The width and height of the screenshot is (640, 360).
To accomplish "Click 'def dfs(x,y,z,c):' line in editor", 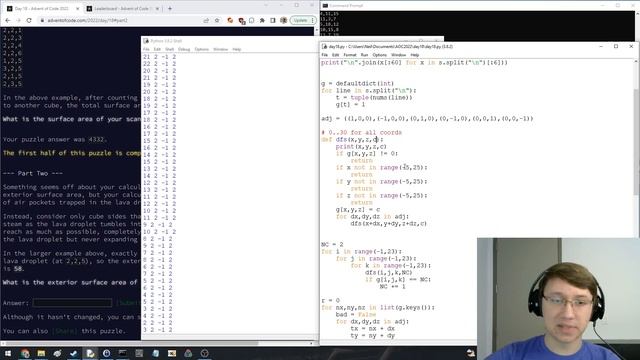I will tap(352, 140).
